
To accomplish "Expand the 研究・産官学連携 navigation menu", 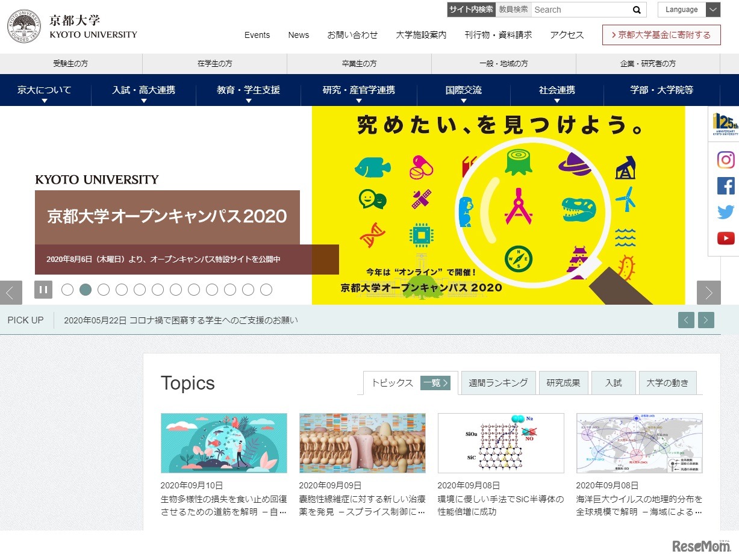I will [x=360, y=90].
